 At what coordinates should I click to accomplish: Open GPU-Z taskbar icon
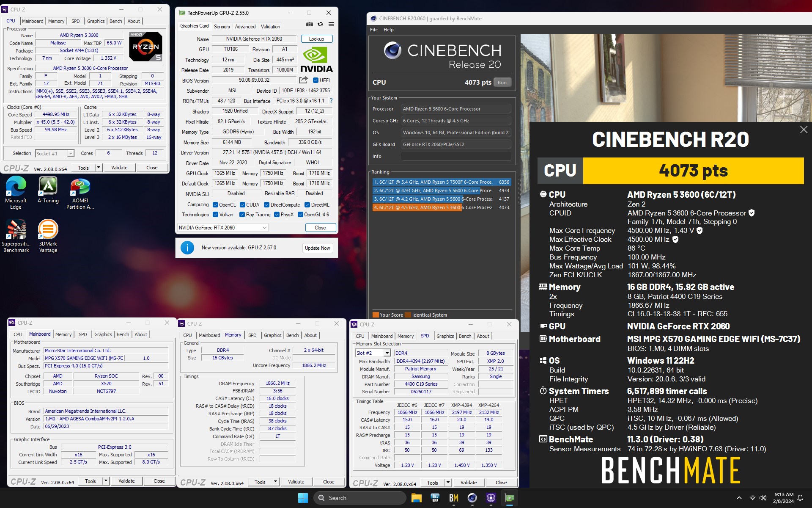coord(509,498)
